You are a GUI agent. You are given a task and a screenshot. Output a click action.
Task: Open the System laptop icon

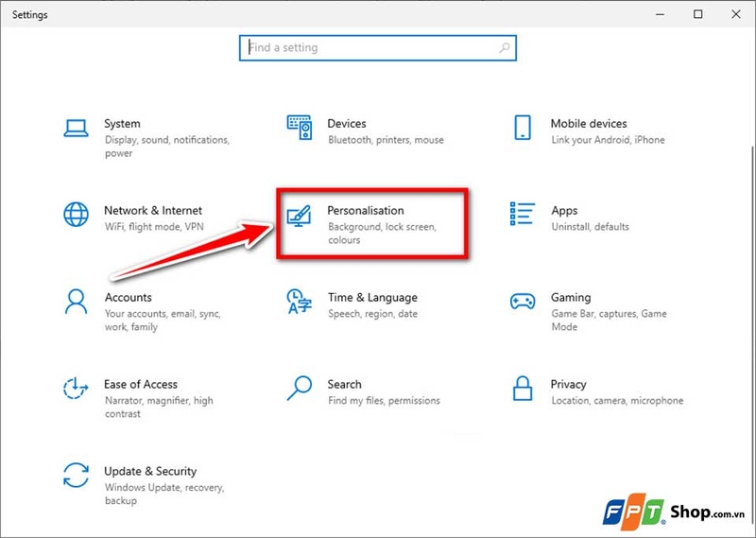[76, 129]
